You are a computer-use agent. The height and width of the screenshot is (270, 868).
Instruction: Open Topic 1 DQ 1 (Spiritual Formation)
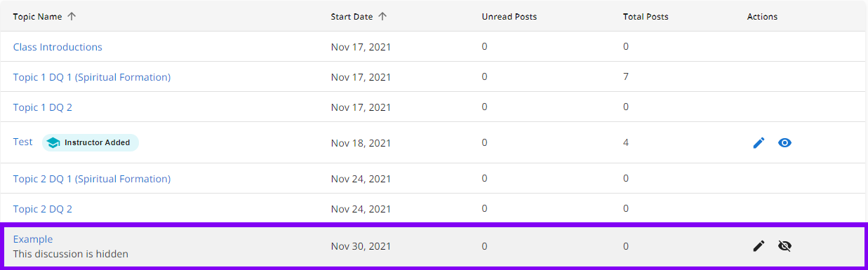point(92,77)
